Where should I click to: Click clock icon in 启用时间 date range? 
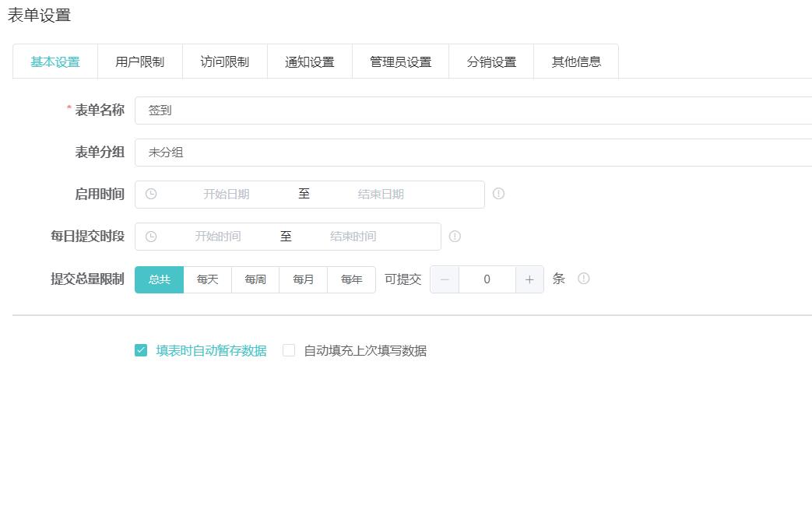(151, 194)
